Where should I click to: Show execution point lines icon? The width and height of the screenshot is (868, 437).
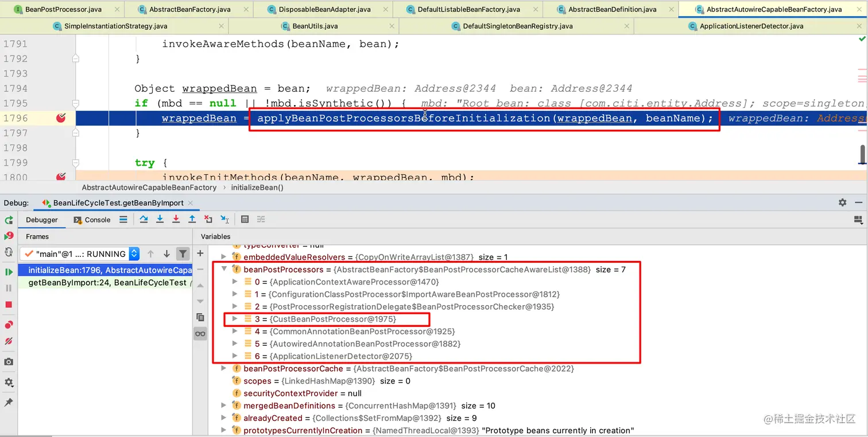coord(123,219)
